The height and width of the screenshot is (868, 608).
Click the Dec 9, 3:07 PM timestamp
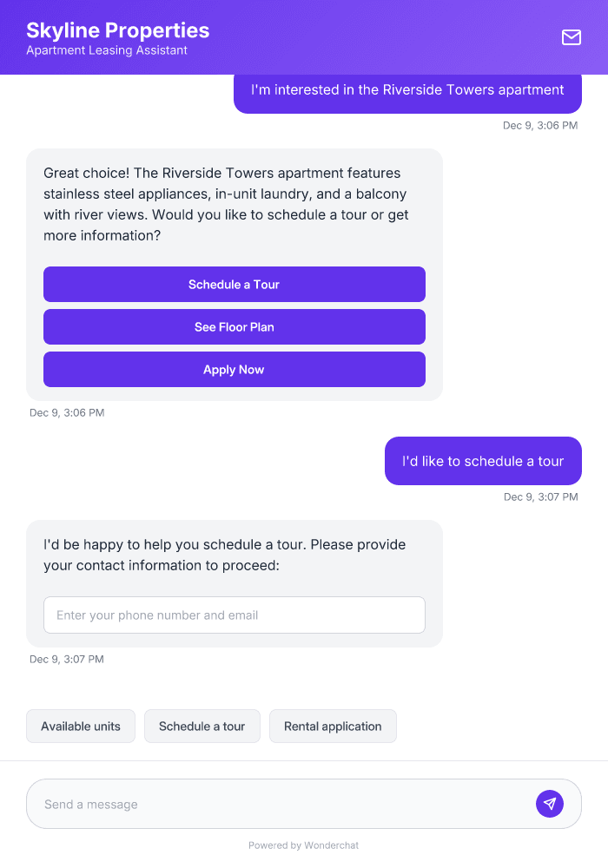point(540,496)
